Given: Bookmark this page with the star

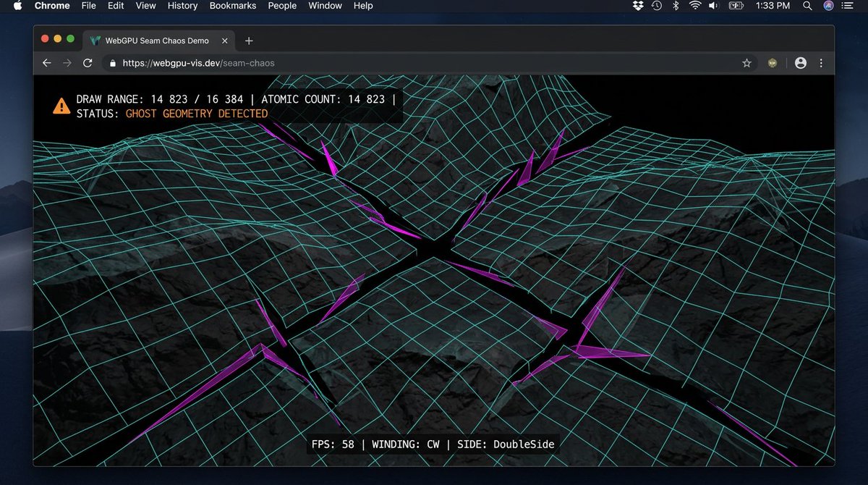Looking at the screenshot, I should [x=746, y=63].
